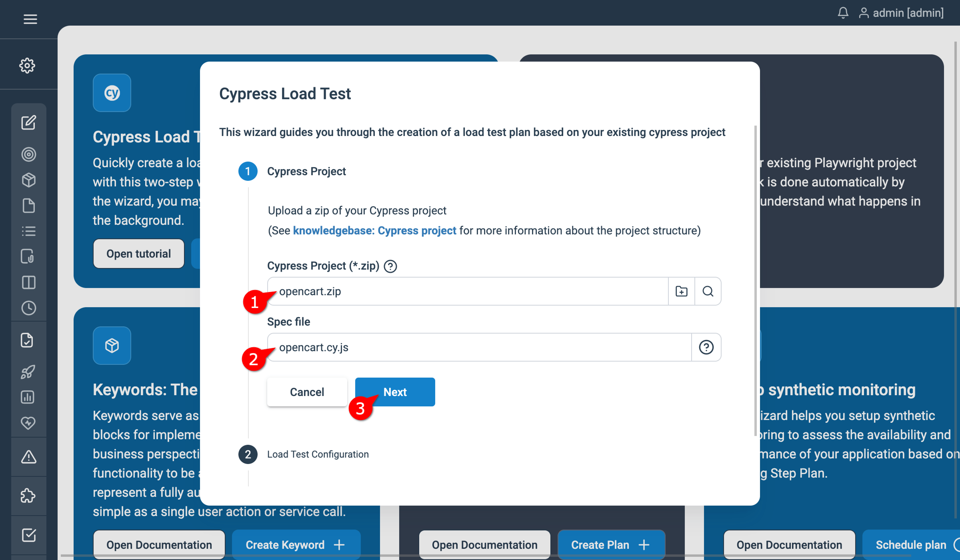Click the clock-shaped Executions icon
The height and width of the screenshot is (560, 960).
click(29, 308)
